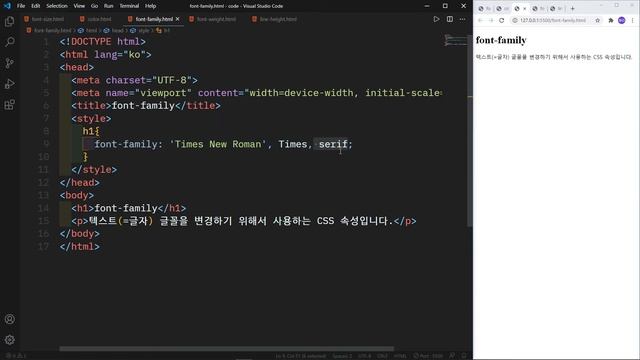640x360 pixels.
Task: Switch to the font-size.html tab
Action: point(44,19)
